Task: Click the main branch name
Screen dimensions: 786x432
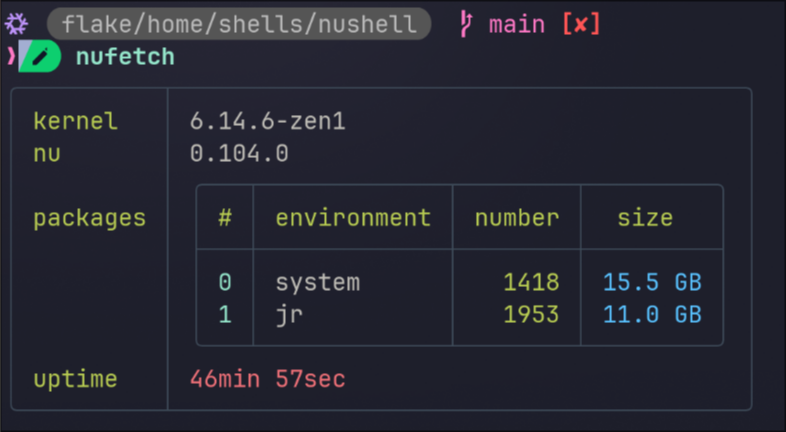Action: click(x=517, y=25)
